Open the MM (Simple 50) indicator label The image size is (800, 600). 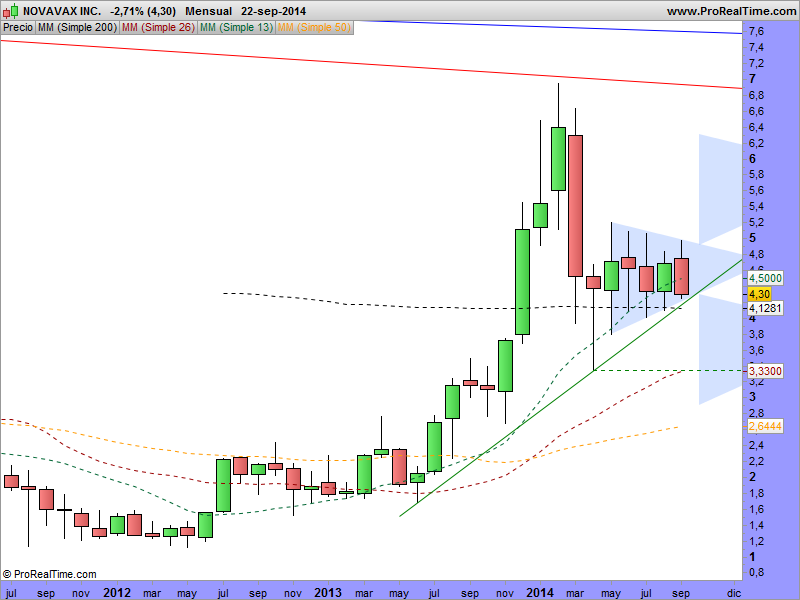[314, 28]
